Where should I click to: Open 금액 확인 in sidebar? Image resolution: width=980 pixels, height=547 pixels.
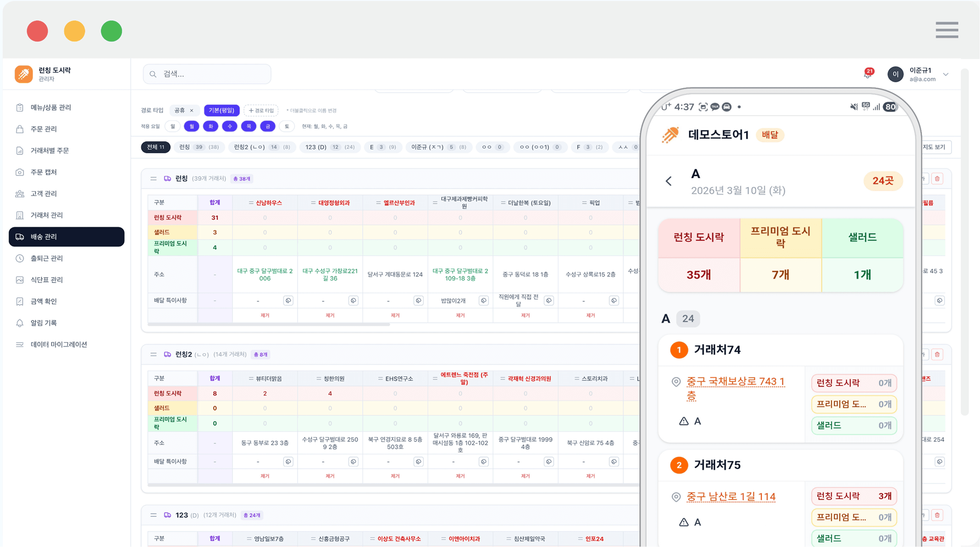coord(67,302)
